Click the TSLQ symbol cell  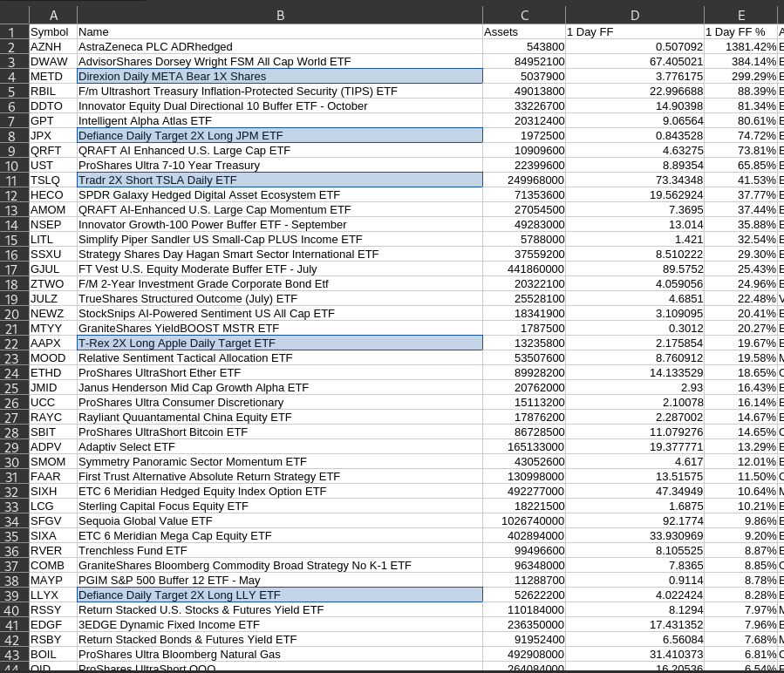tap(53, 180)
